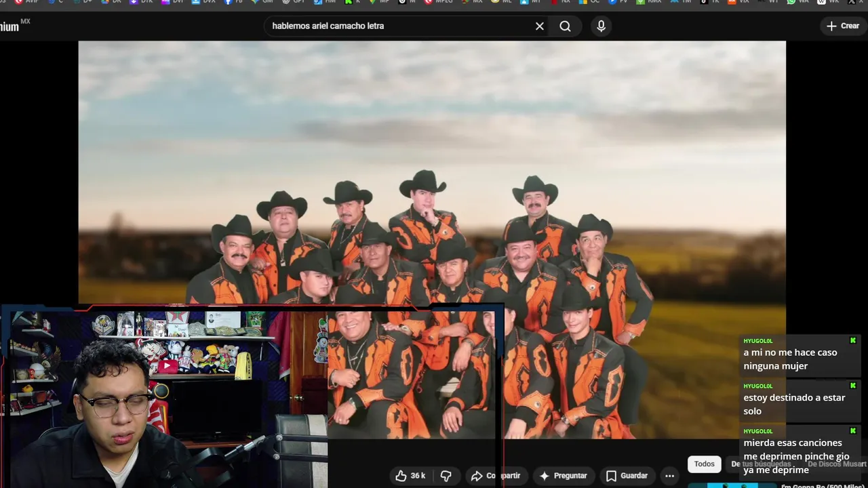Click HYUGOLOL username above 'mierda esas canciones'
Screen dimensions: 868x488
(757, 431)
